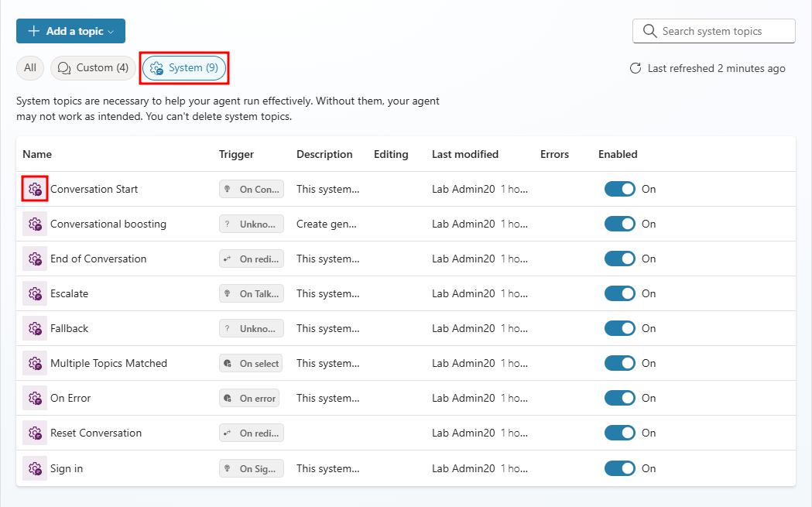Disable the Conversational boosting toggle

(x=619, y=224)
